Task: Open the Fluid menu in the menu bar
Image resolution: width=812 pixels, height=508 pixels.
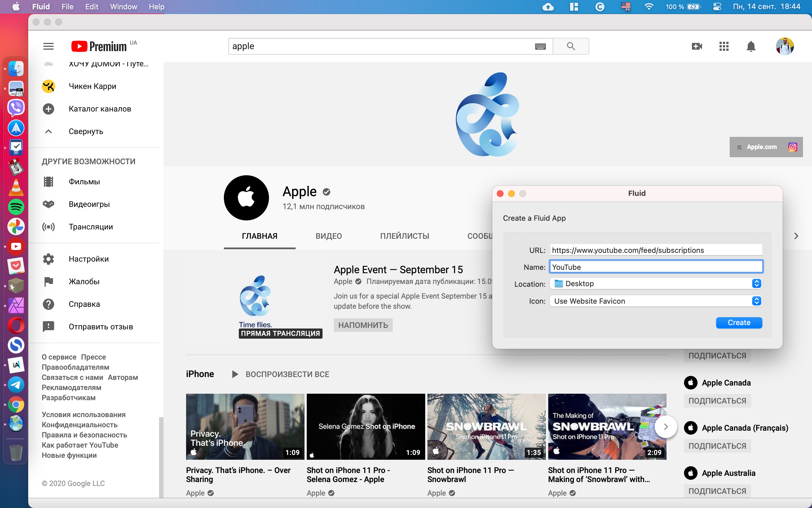Action: (x=41, y=7)
